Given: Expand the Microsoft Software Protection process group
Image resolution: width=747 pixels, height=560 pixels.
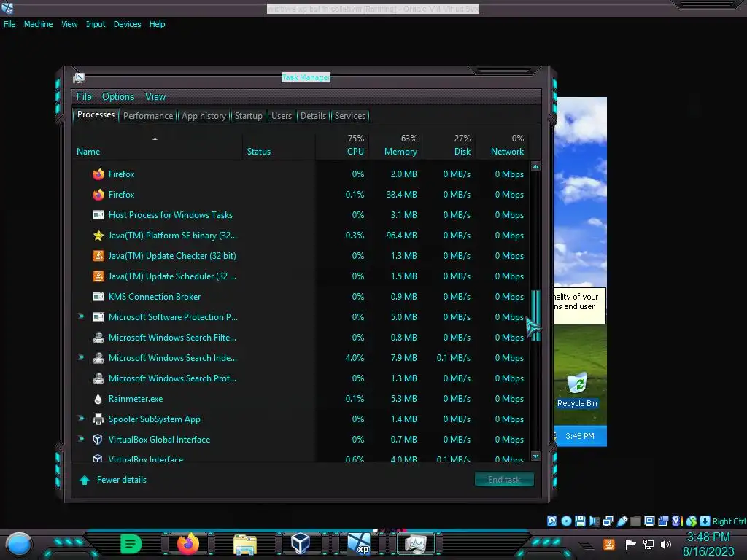Looking at the screenshot, I should 81,316.
